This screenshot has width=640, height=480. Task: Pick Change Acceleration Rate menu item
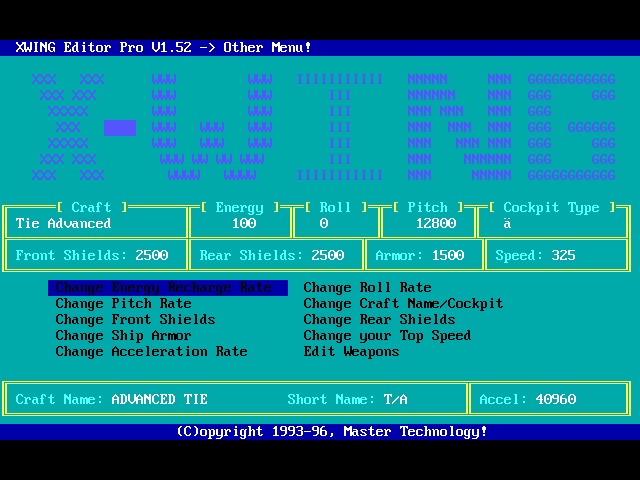[x=151, y=352]
